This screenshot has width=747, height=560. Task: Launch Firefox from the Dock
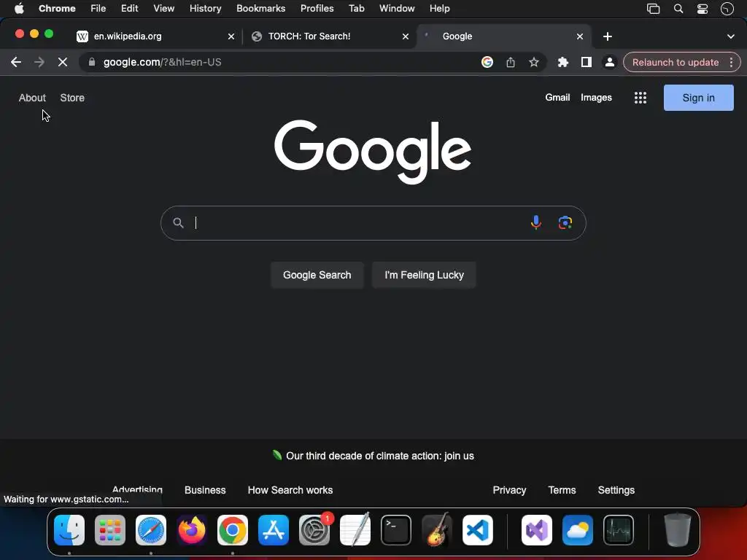point(192,530)
